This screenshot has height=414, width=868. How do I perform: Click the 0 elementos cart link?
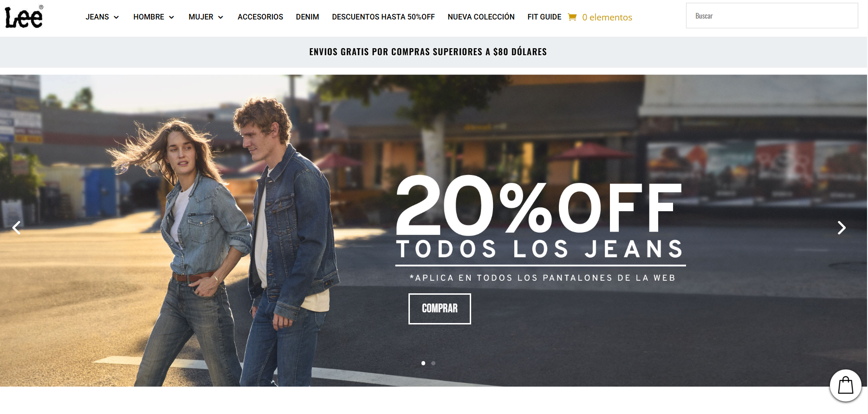coord(607,18)
